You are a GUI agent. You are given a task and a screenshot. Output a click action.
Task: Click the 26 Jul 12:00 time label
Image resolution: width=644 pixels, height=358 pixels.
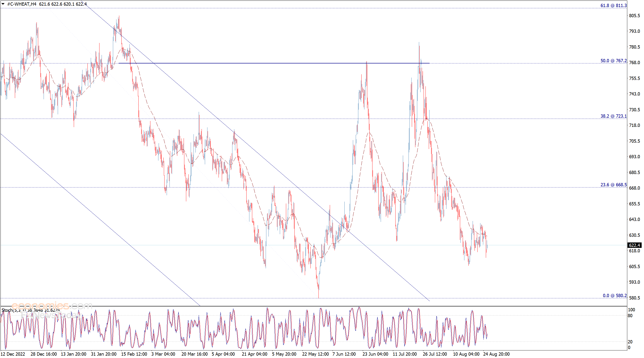coord(435,354)
